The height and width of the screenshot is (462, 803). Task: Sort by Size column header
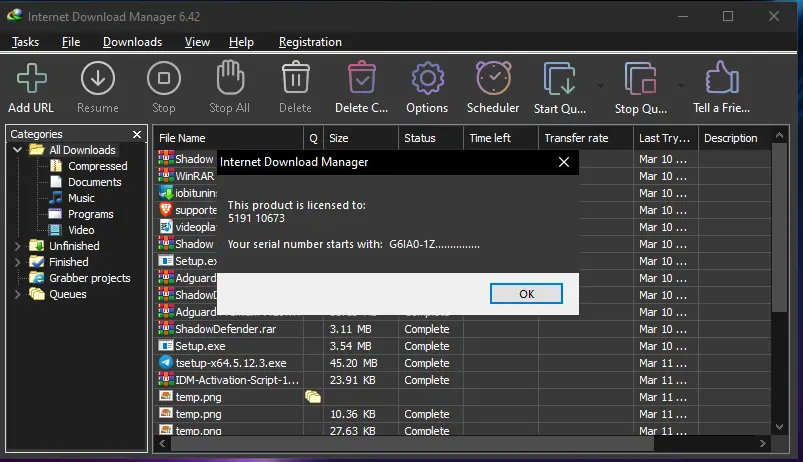click(361, 138)
